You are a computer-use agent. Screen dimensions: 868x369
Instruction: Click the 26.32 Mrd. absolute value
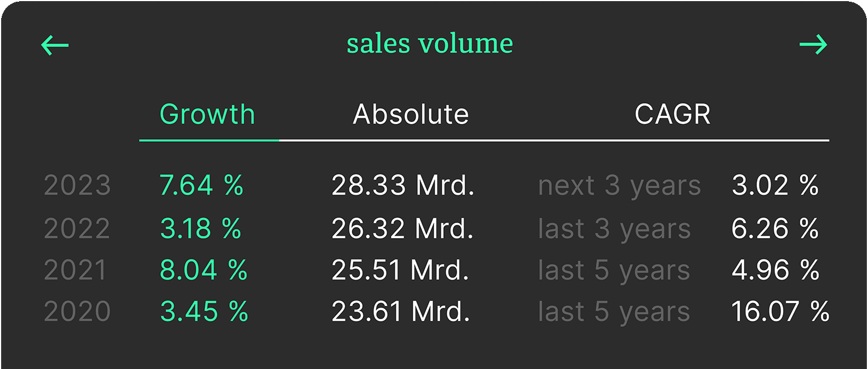click(x=403, y=229)
